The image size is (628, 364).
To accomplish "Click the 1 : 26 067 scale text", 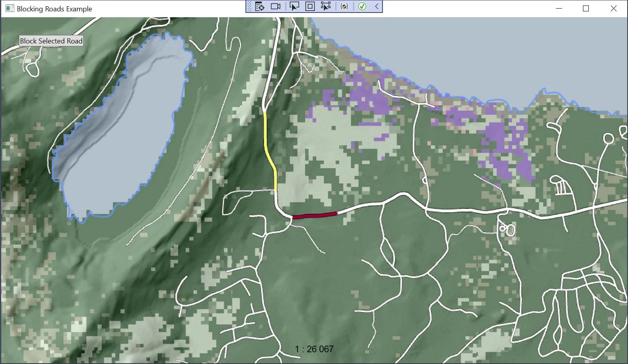I will [x=314, y=349].
